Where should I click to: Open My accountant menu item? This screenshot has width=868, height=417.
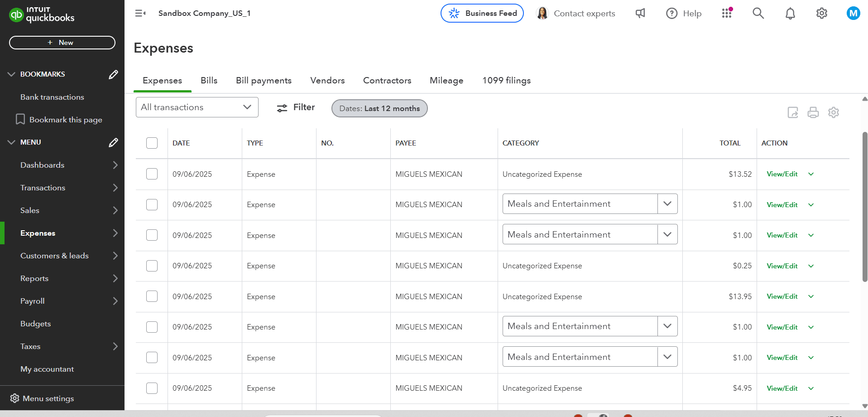47,369
